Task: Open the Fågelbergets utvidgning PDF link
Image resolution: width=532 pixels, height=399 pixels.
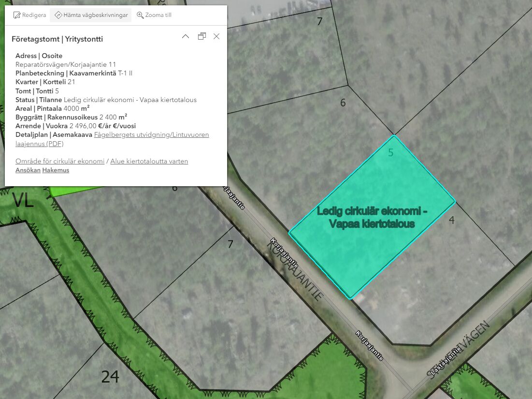Action: click(151, 135)
